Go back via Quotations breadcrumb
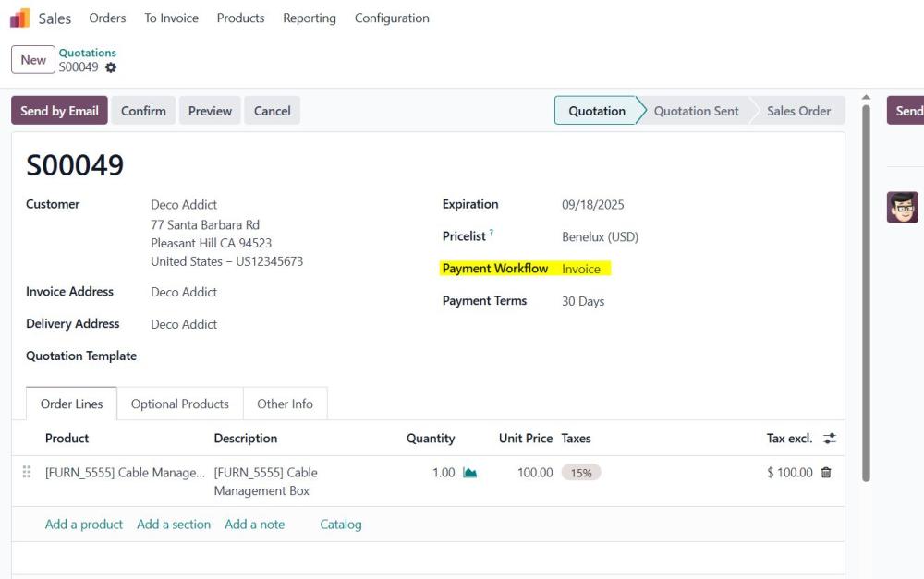 [x=87, y=53]
